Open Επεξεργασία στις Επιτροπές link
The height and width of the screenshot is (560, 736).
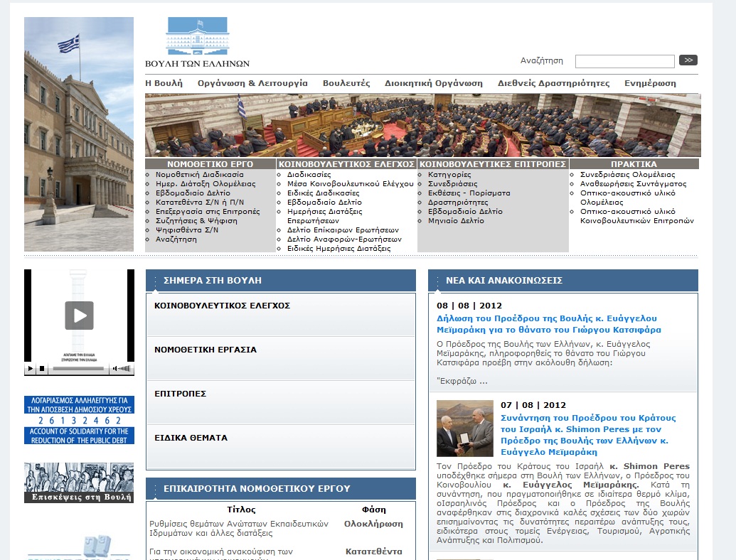(x=208, y=212)
